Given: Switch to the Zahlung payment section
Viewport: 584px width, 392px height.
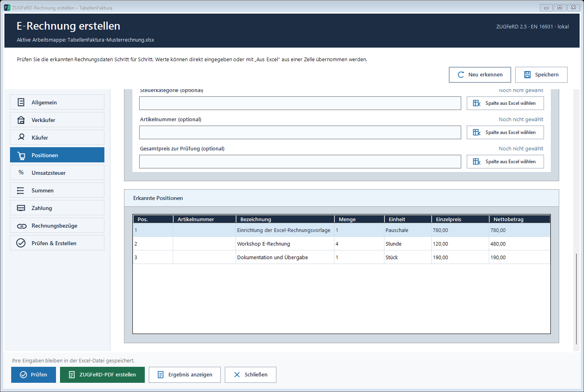Looking at the screenshot, I should click(57, 208).
